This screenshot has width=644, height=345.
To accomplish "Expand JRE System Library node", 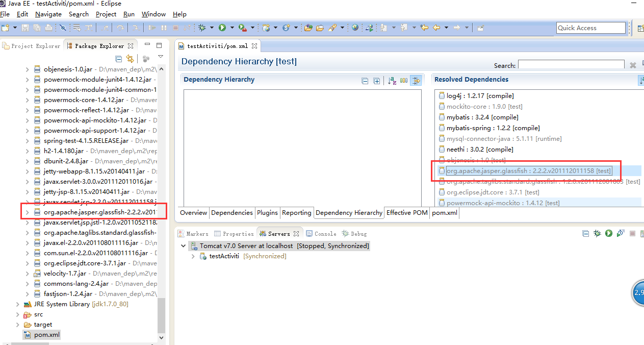I will (17, 304).
